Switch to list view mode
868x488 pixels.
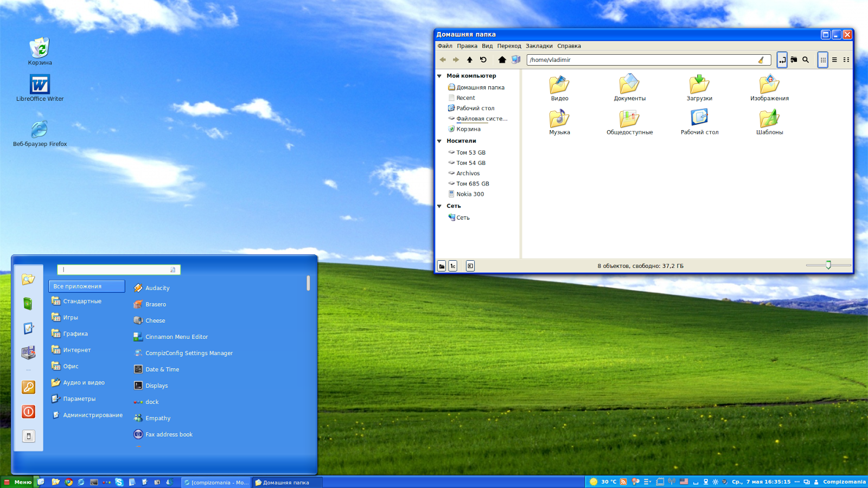point(835,60)
